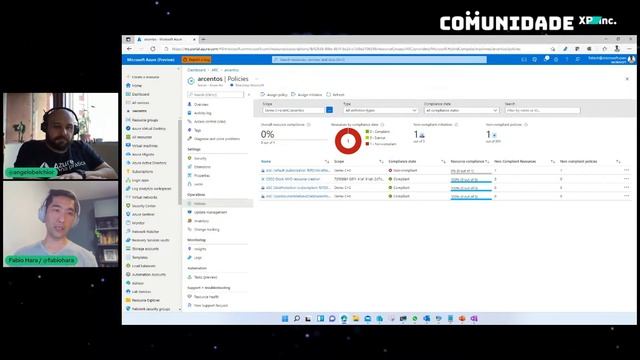The height and width of the screenshot is (360, 640).
Task: Open Access control (IAM) menu item
Action: click(207, 122)
